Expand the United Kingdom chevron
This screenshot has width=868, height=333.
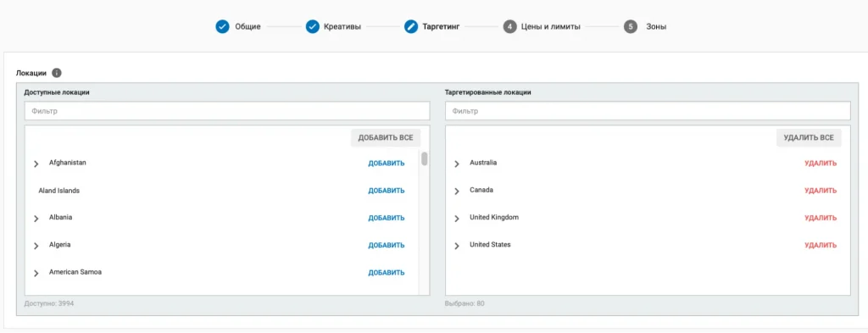tap(457, 219)
